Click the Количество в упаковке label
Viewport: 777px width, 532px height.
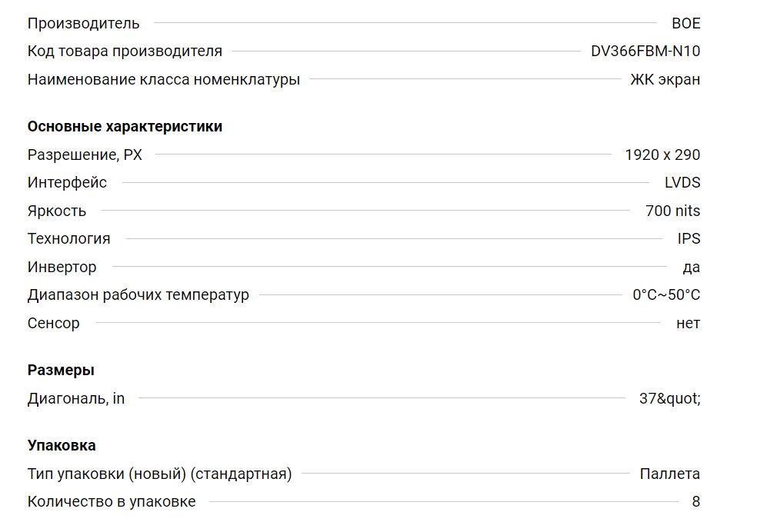[112, 502]
